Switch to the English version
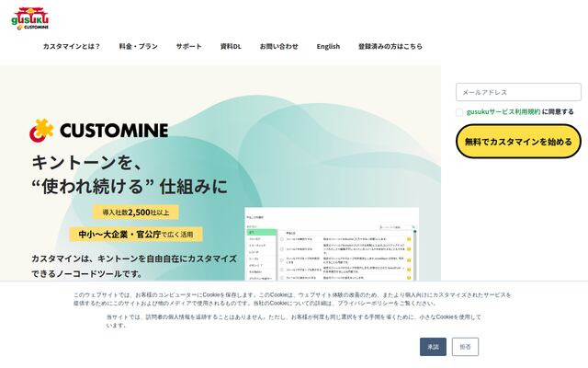588x368 pixels. click(x=328, y=47)
